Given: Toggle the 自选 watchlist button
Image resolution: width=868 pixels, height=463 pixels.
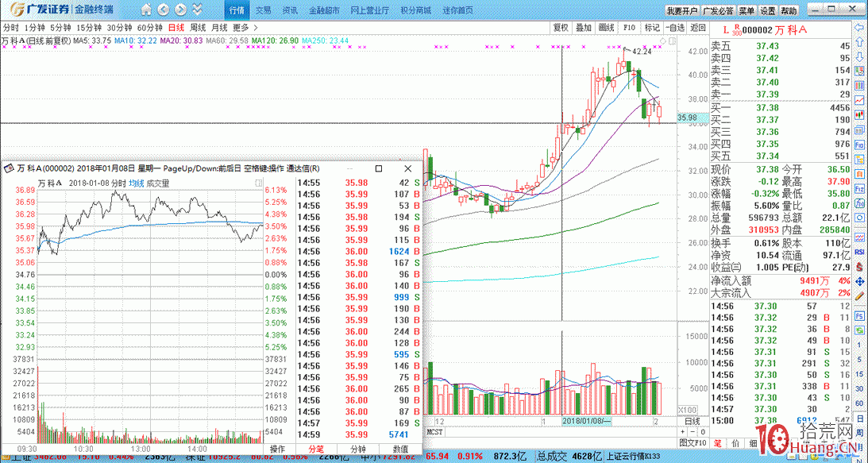Looking at the screenshot, I should [x=675, y=28].
